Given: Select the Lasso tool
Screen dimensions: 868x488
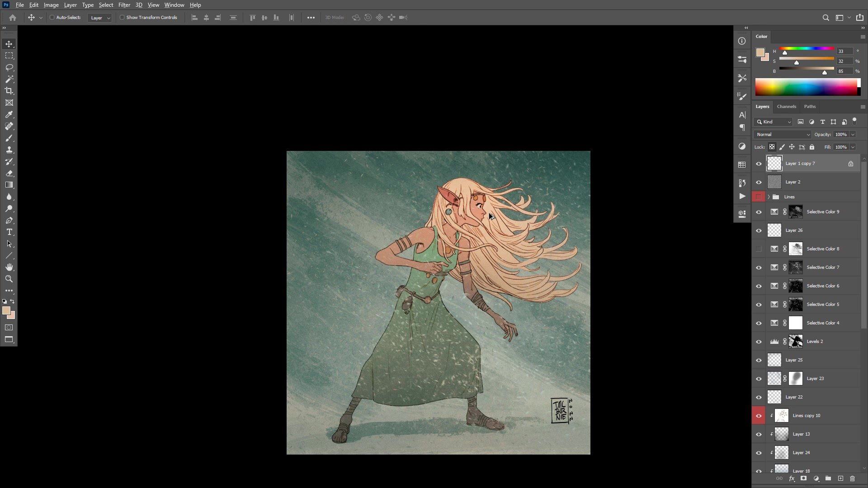Looking at the screenshot, I should click(9, 67).
